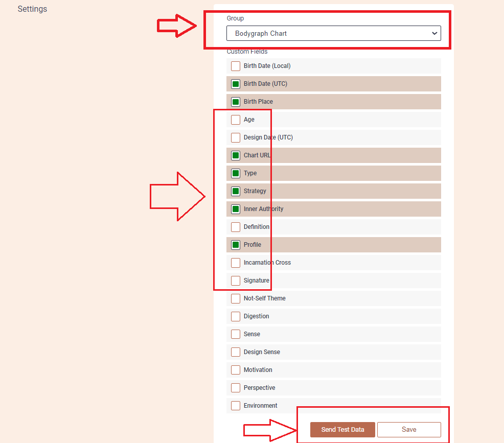The image size is (504, 443).
Task: Uncheck the Inner Authority checkbox
Action: tap(236, 209)
